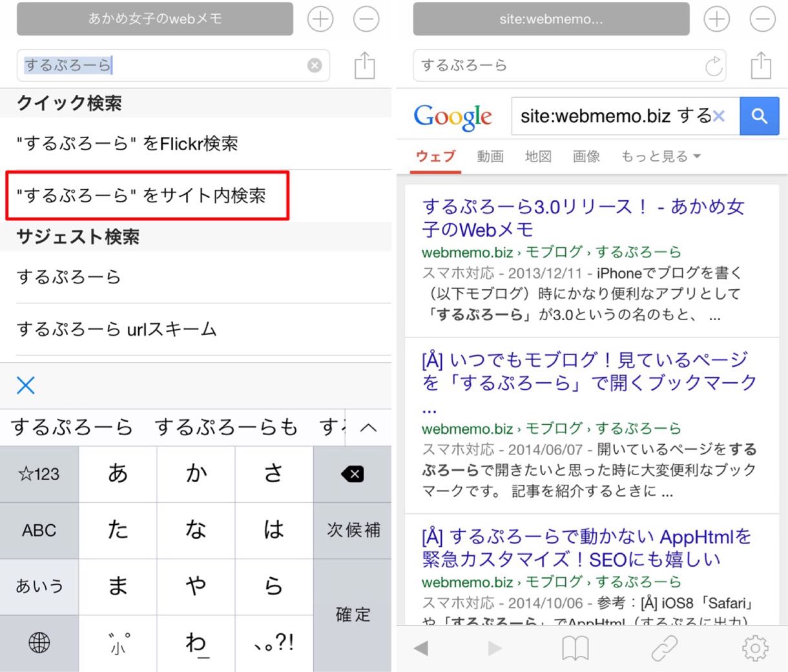This screenshot has height=672, width=788.
Task: Tap the た key
Action: click(118, 531)
